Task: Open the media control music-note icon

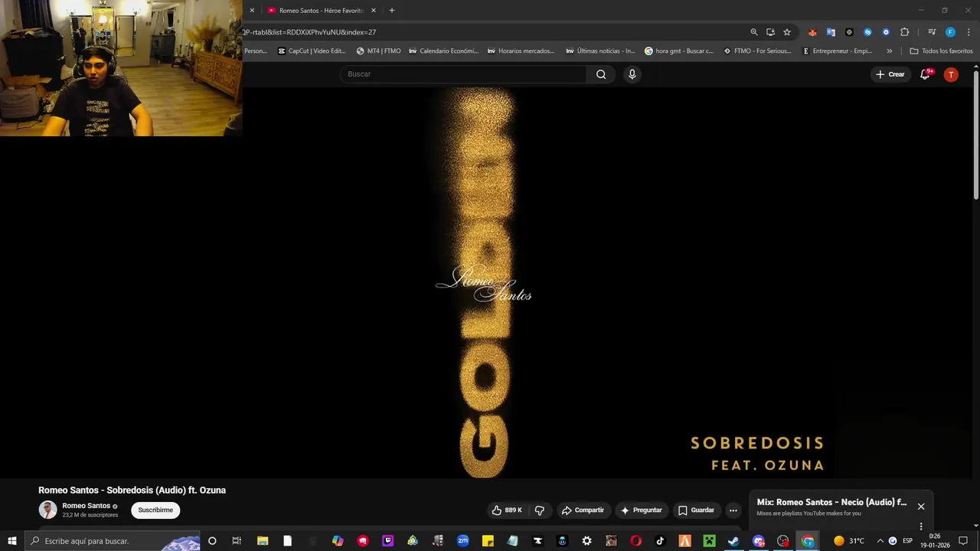Action: 932,32
